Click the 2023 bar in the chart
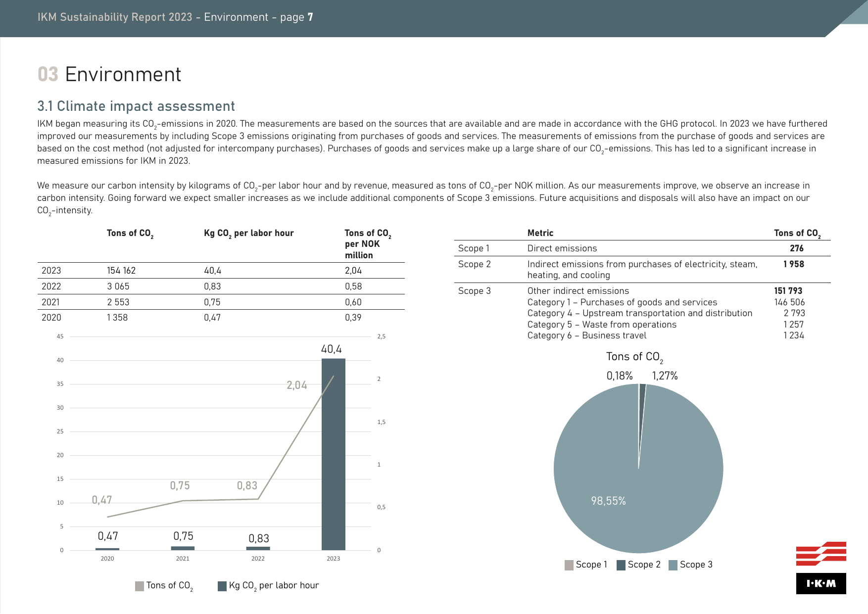This screenshot has width=868, height=614. [x=334, y=454]
